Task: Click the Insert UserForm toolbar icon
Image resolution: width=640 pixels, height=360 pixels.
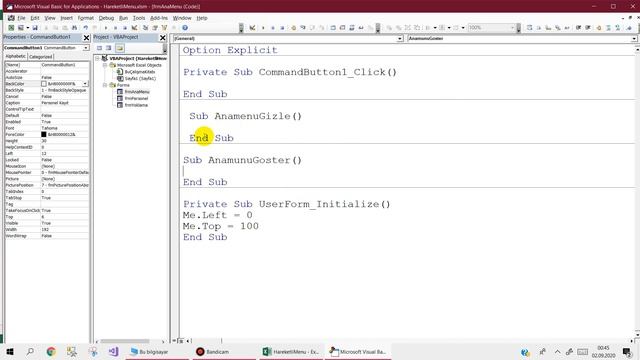Action: 20,28
